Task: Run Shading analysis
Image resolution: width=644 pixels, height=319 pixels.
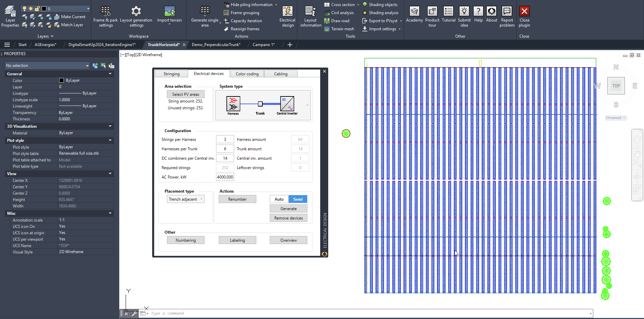Action: click(380, 13)
